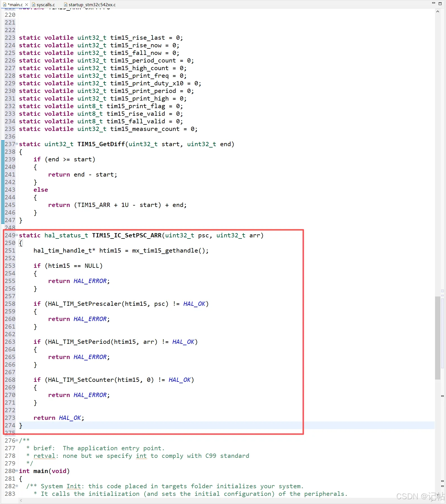The image size is (446, 504).
Task: Click closing brace on line 274
Action: click(x=21, y=425)
